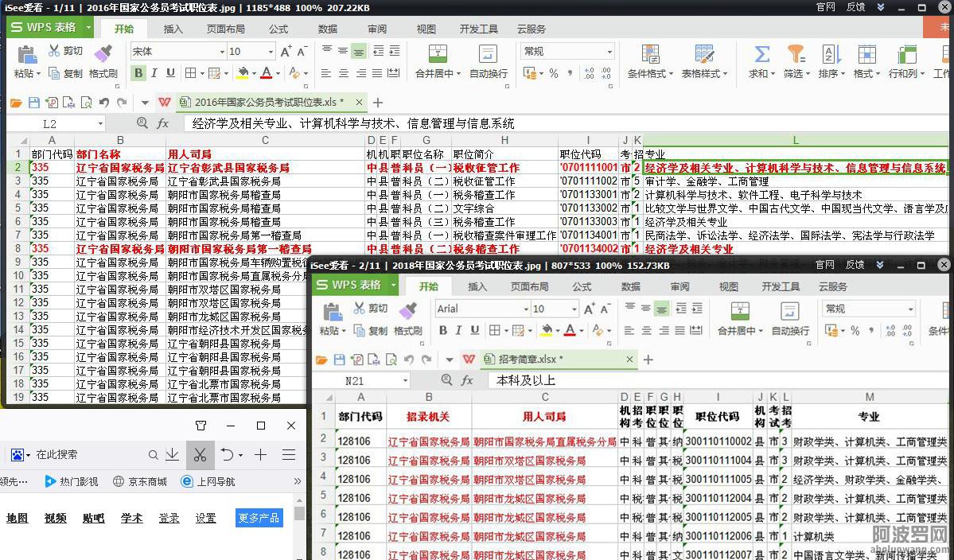Click the percent style icon in the 2016 window
The width and height of the screenshot is (954, 560).
(x=554, y=73)
